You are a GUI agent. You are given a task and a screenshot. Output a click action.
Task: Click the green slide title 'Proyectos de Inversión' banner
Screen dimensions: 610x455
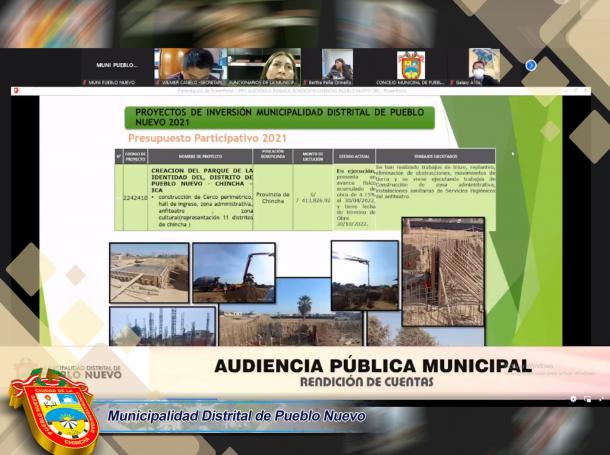277,117
